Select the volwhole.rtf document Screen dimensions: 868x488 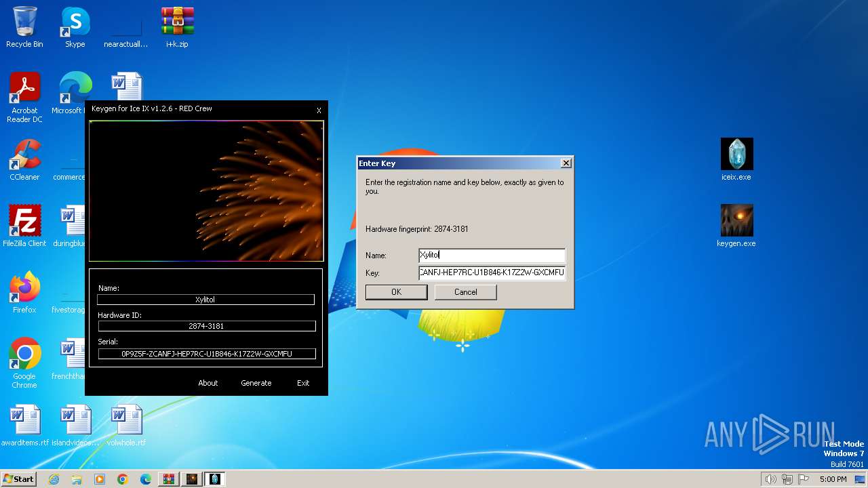pyautogui.click(x=126, y=426)
